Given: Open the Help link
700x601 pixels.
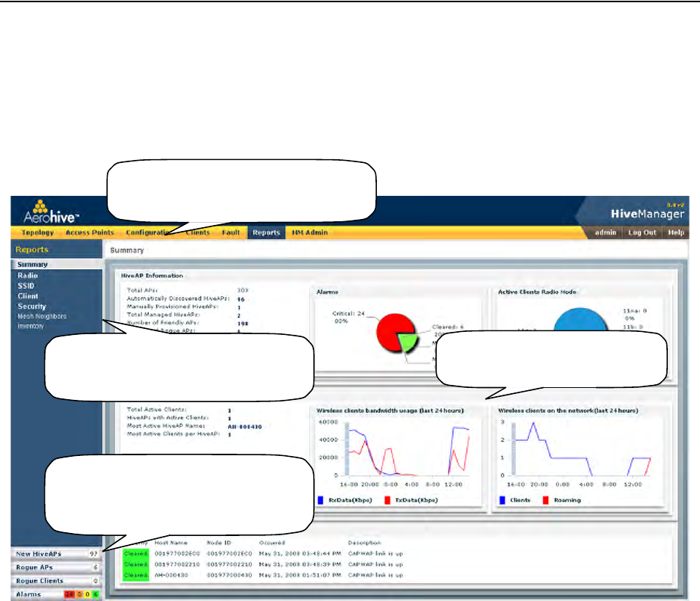Looking at the screenshot, I should (676, 232).
